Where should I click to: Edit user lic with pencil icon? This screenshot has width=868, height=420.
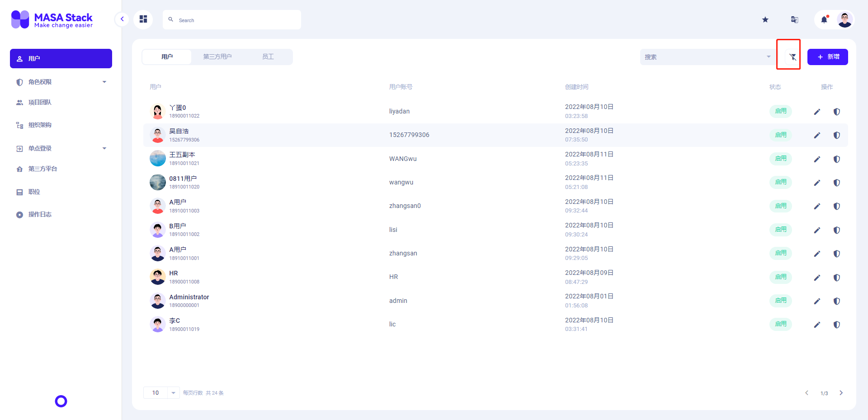pos(817,325)
